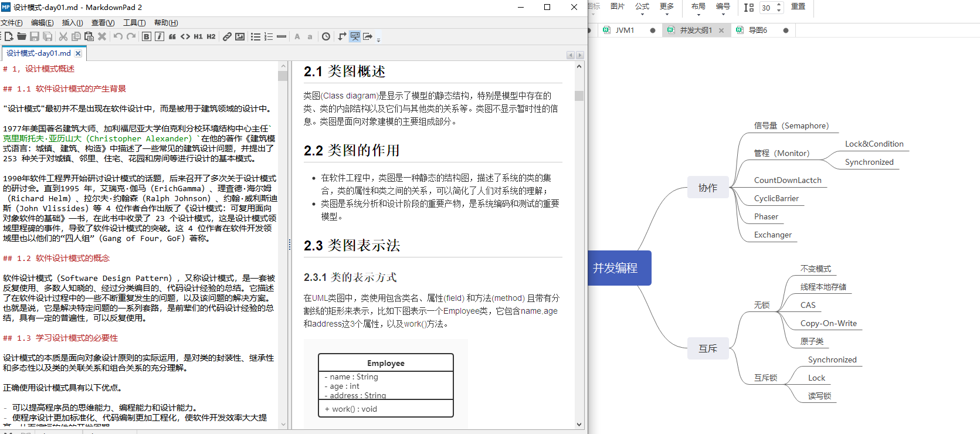Screen dimensions: 980x434
Task: Apply Heading 2 with the H2 icon
Action: pyautogui.click(x=211, y=36)
